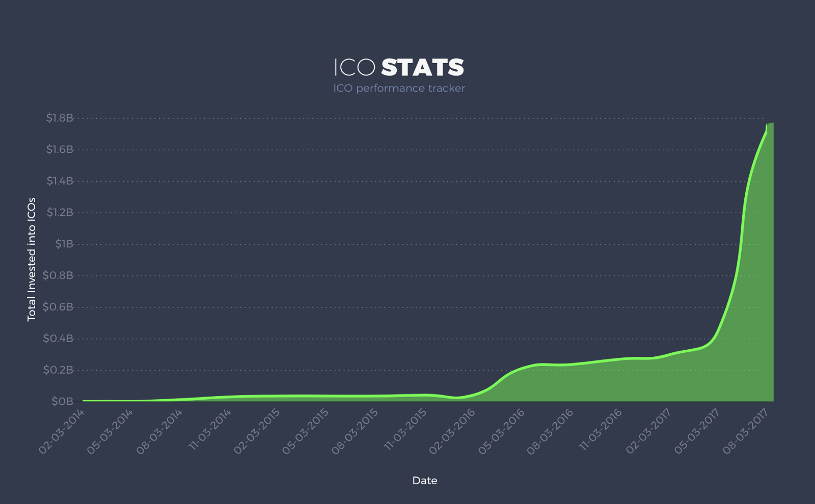Select the 08-03-2016 date label
Viewport: 815px width, 504px height.
(x=550, y=431)
